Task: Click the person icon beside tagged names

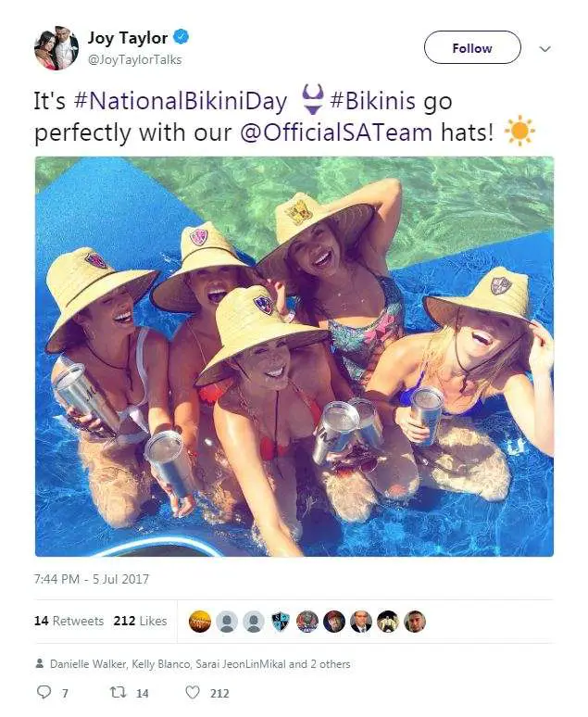Action: 40,663
